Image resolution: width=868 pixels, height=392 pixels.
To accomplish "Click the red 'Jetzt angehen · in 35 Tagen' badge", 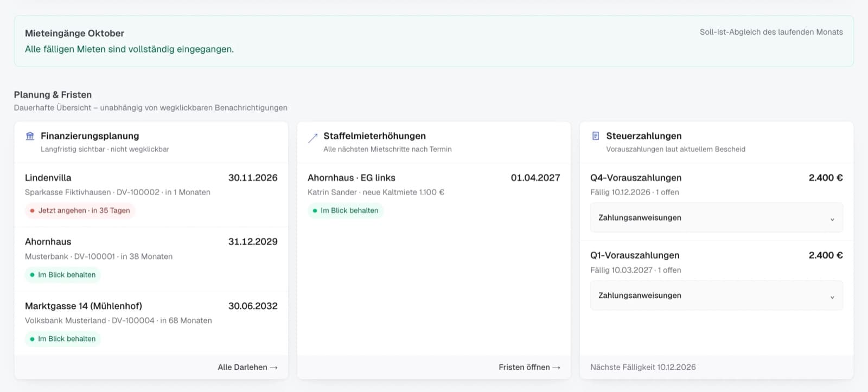I will pyautogui.click(x=80, y=210).
